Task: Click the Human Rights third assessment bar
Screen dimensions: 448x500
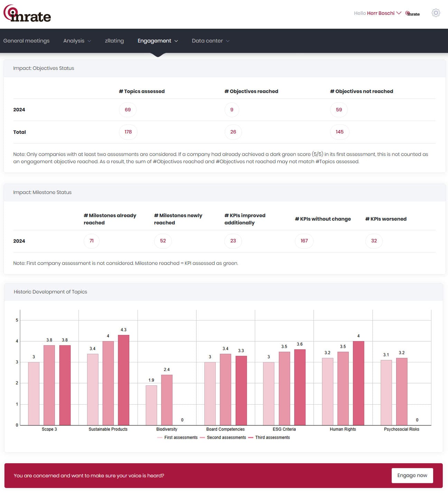Action: tap(358, 383)
